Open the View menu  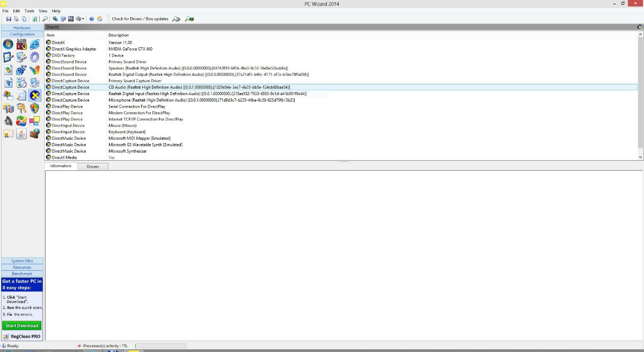[43, 11]
